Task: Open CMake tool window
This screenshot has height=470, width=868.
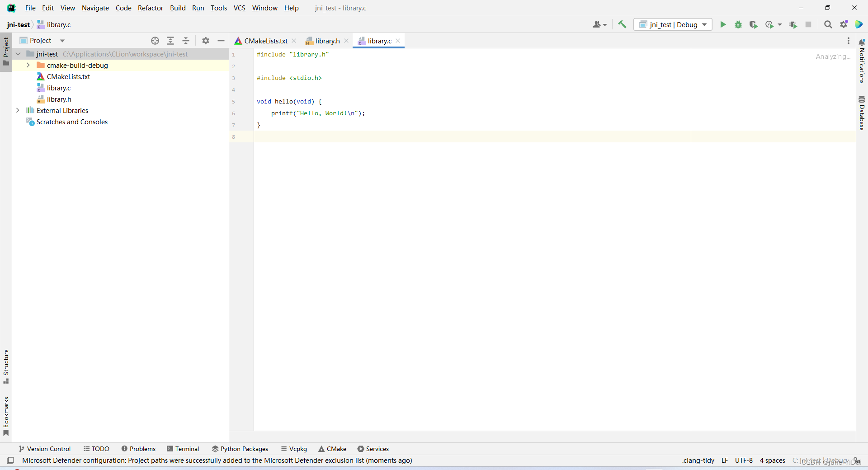Action: tap(332, 449)
